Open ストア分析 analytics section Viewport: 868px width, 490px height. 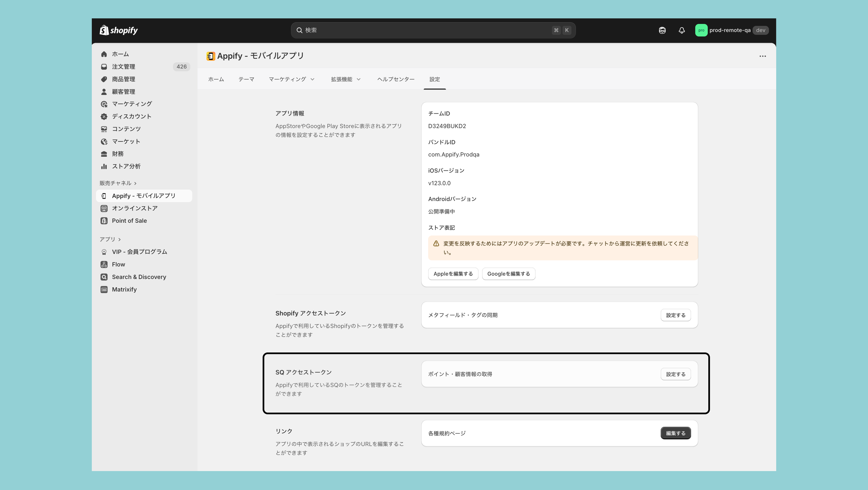click(x=126, y=166)
